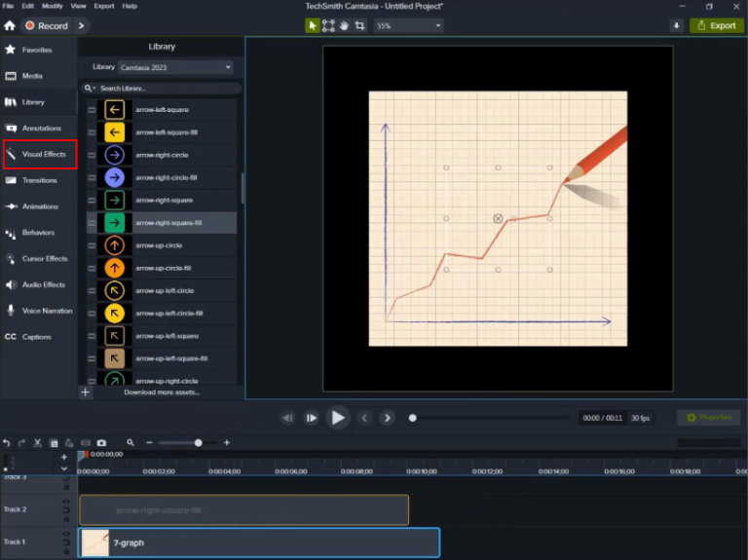Select the pointer edit tool
Image resolution: width=748 pixels, height=560 pixels.
[312, 25]
